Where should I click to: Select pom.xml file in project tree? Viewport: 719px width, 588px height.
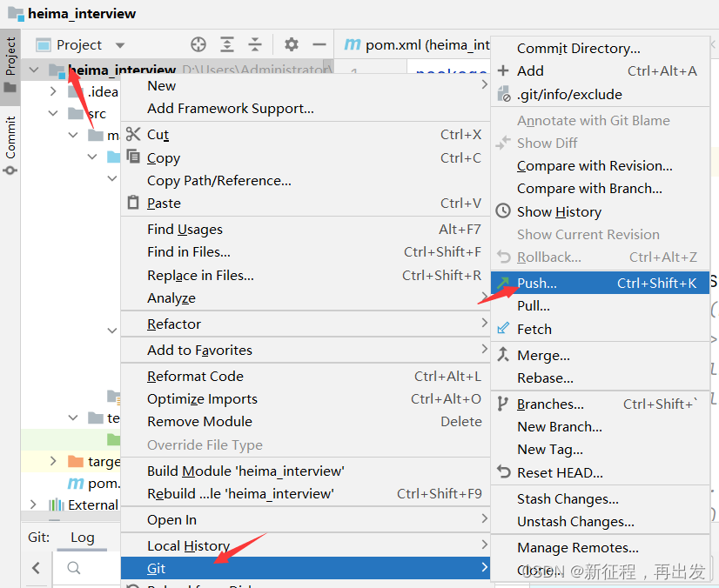(94, 483)
